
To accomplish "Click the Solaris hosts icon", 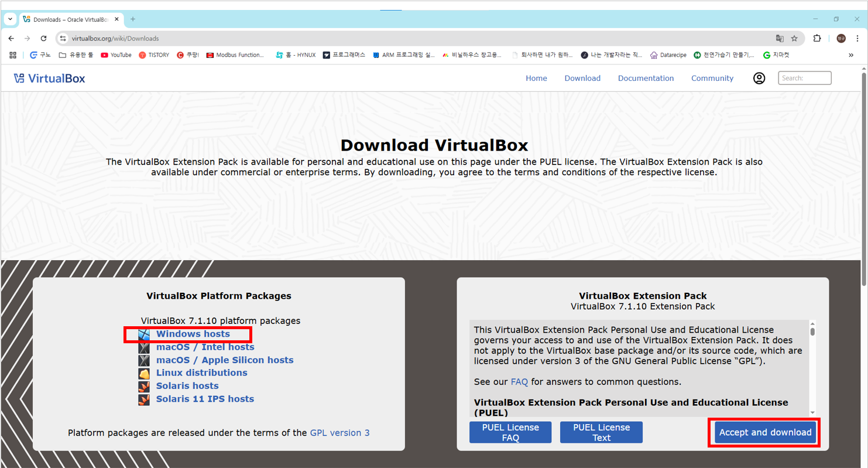I will 144,386.
